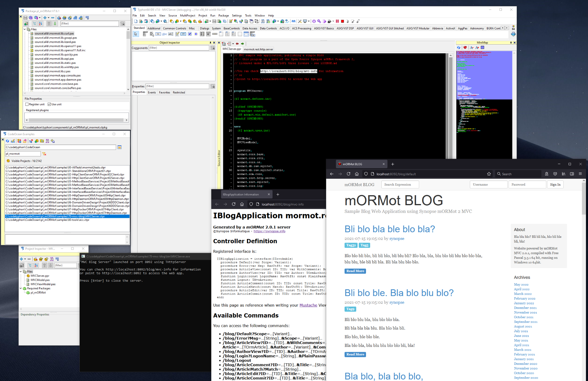Click Refresh icon in CodeOcean Examples toolbar
This screenshot has height=381, width=588.
[8, 141]
